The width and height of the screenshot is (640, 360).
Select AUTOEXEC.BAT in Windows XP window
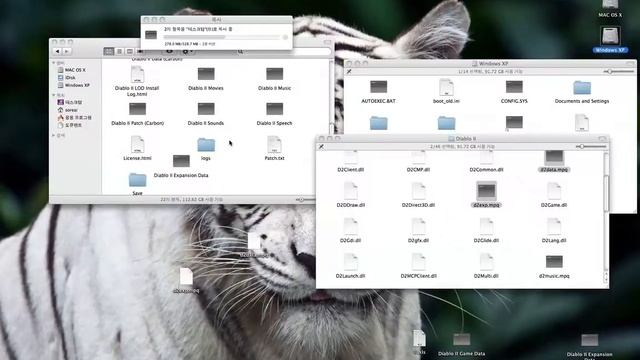(378, 91)
